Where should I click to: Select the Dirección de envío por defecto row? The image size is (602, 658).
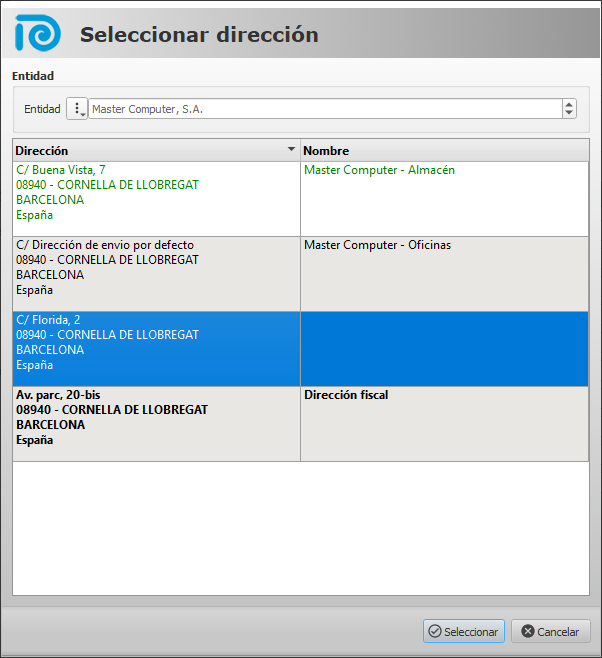(156, 267)
